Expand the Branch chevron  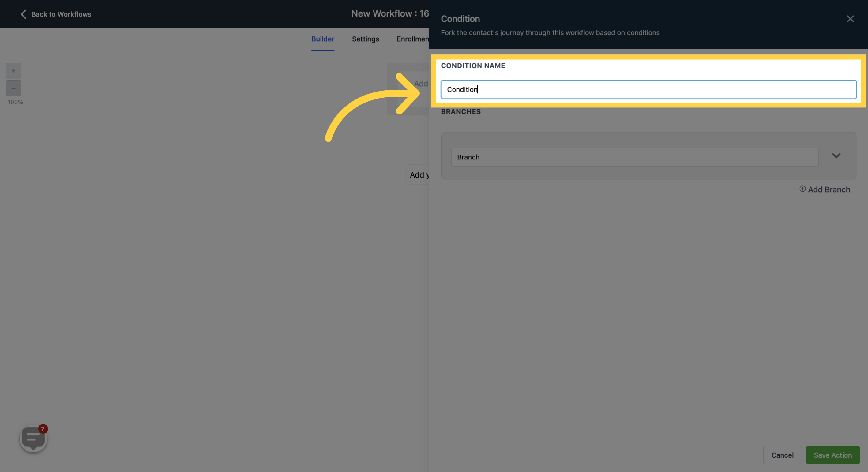click(x=836, y=155)
